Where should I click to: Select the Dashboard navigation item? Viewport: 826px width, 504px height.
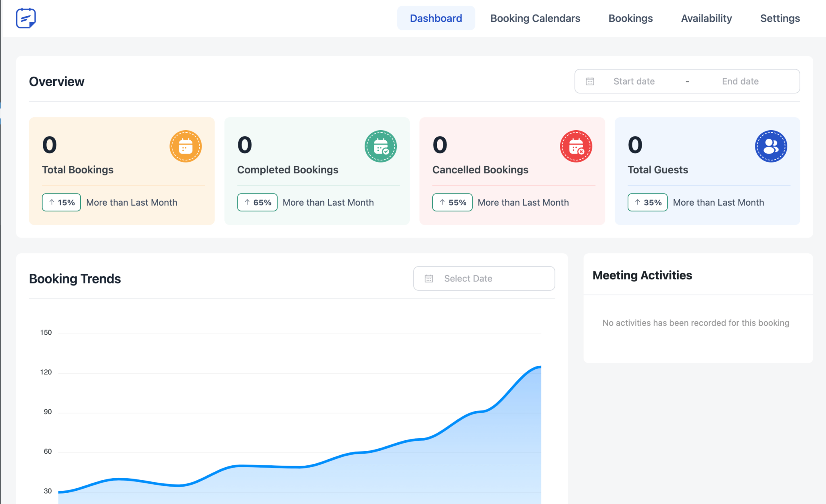pyautogui.click(x=436, y=18)
